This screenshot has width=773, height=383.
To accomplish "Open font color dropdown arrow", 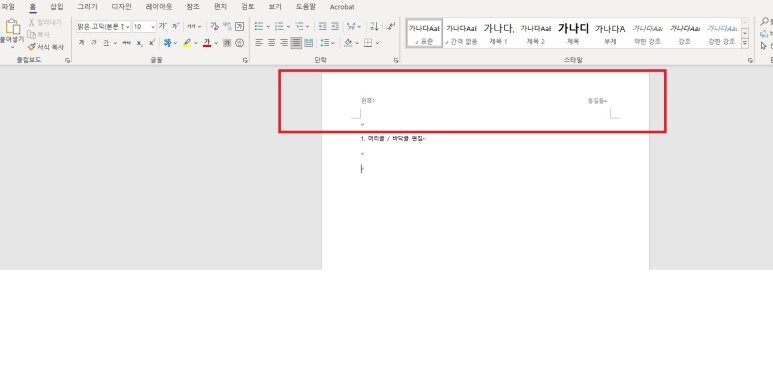I will point(215,43).
